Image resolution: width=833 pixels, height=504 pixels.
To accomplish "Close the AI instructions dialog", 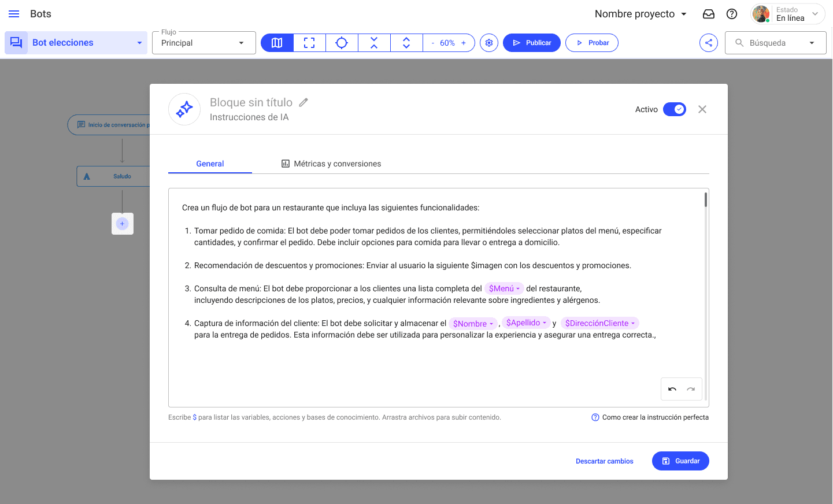I will [702, 109].
